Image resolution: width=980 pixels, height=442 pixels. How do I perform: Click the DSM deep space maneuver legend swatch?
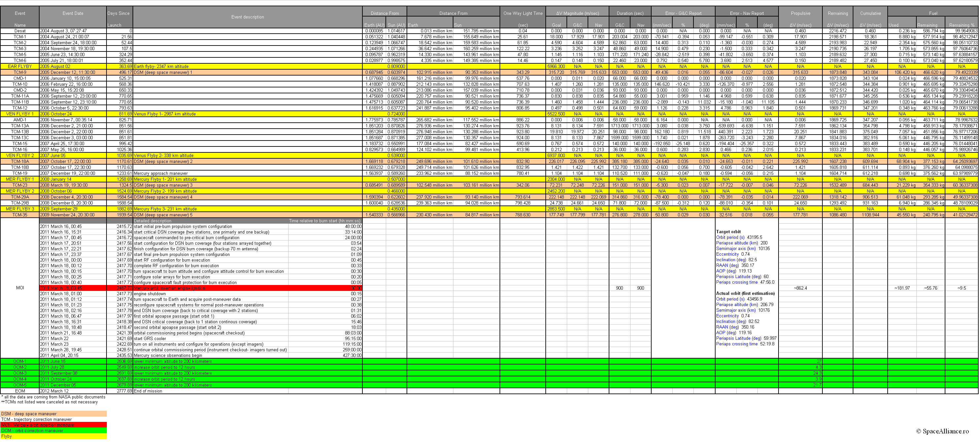tap(53, 414)
